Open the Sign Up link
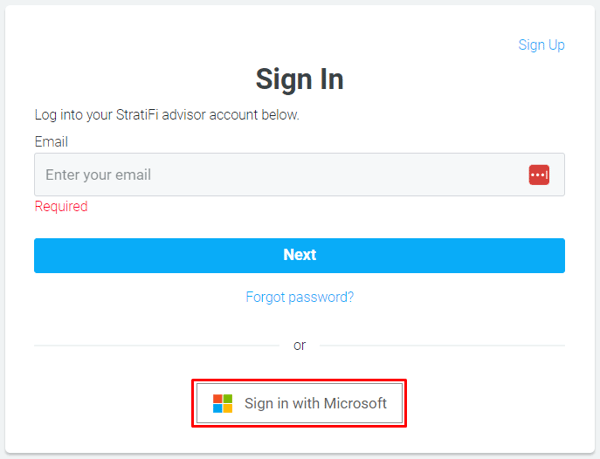This screenshot has width=600, height=459. (x=541, y=45)
